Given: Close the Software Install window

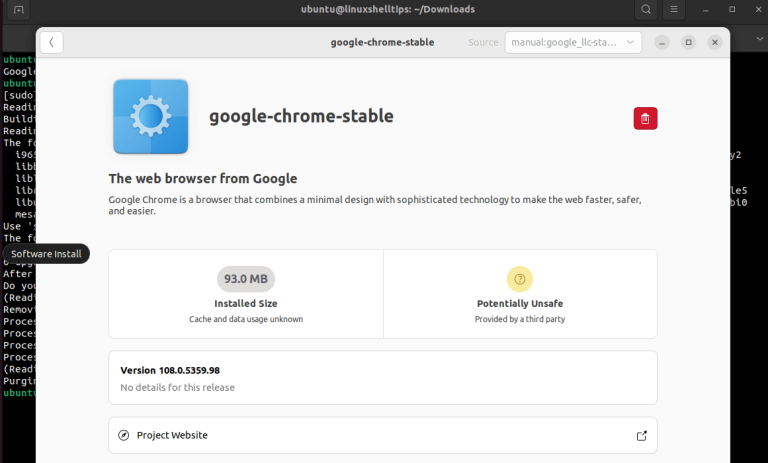Looking at the screenshot, I should coord(715,42).
